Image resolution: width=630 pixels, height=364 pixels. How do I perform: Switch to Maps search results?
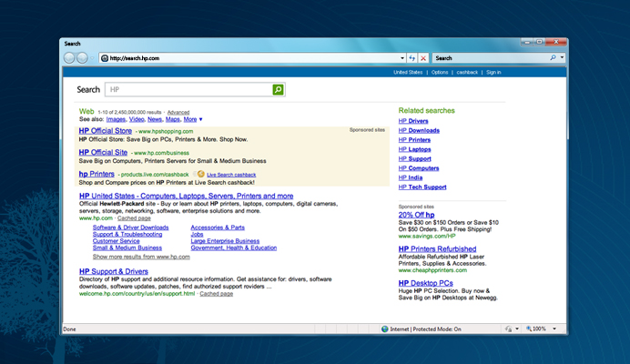tap(172, 119)
